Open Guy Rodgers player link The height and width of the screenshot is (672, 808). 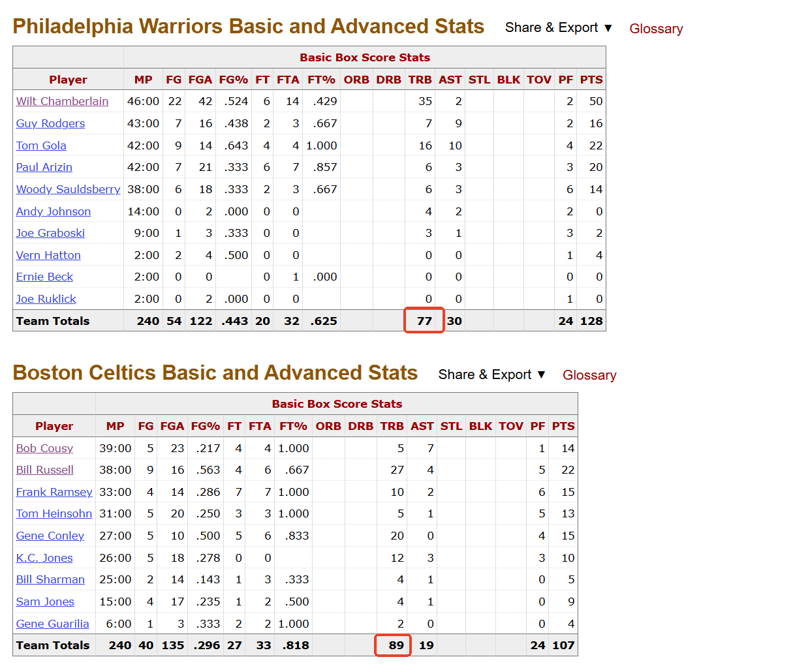pos(50,123)
